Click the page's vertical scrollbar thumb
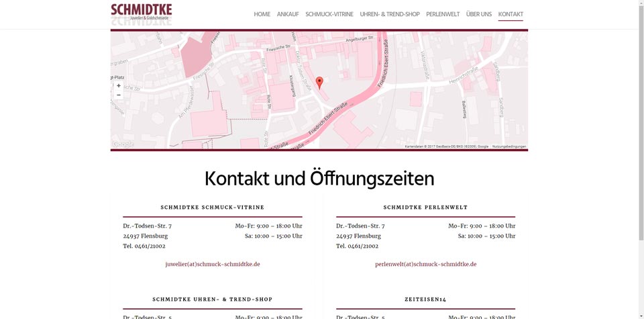 point(641,122)
